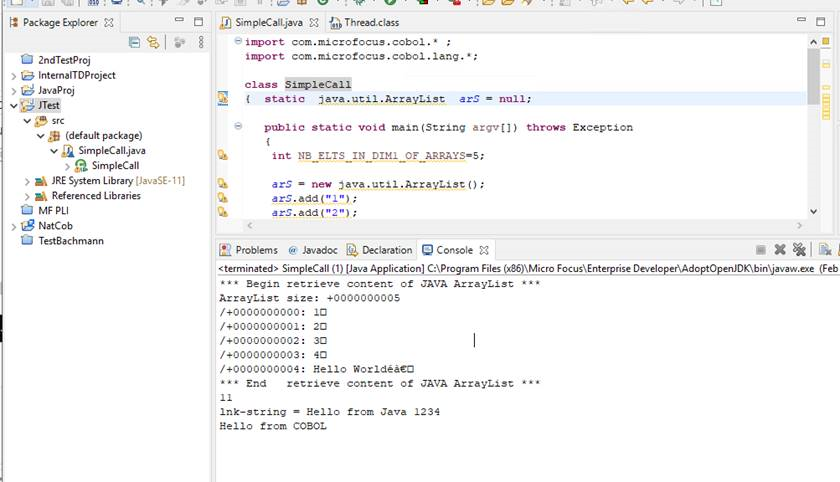Screen dimensions: 840x482
Task: Minimize the Package Explorer panel
Action: click(x=180, y=21)
